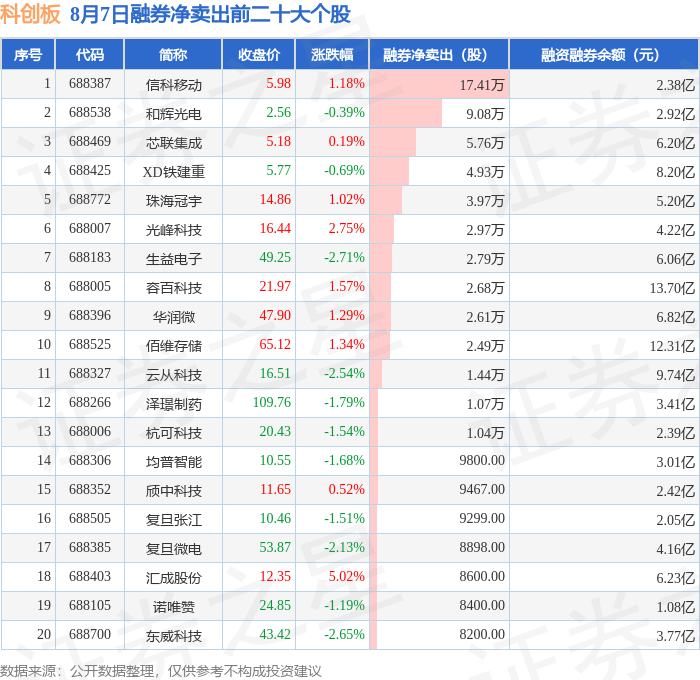The image size is (700, 680).
Task: Click the 科创板 title text
Action: point(30,14)
